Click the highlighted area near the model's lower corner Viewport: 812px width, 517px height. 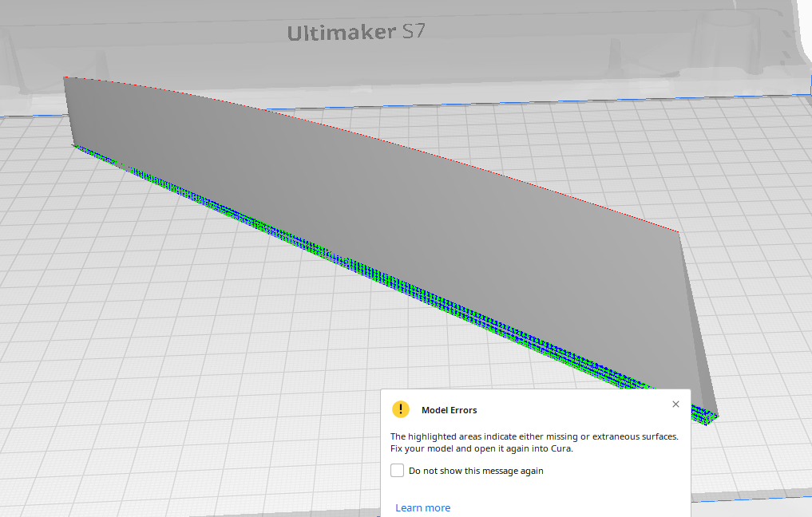(x=703, y=415)
